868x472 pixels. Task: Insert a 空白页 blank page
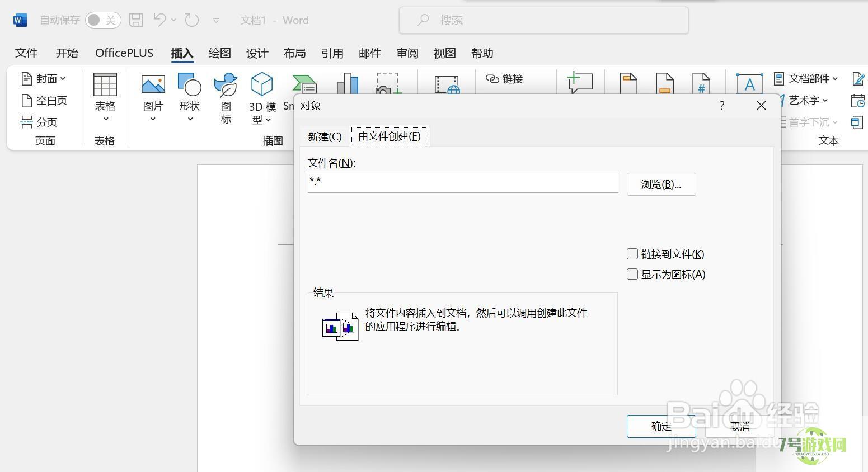click(x=44, y=101)
